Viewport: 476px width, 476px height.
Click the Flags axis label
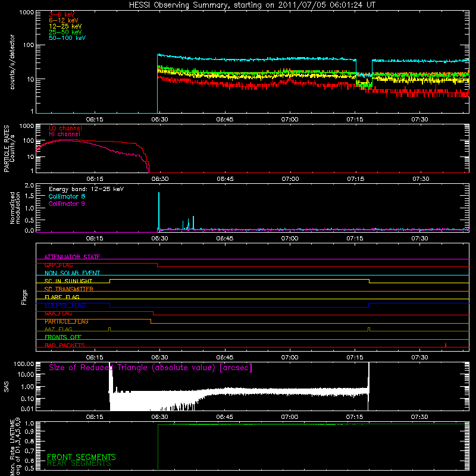tap(24, 297)
